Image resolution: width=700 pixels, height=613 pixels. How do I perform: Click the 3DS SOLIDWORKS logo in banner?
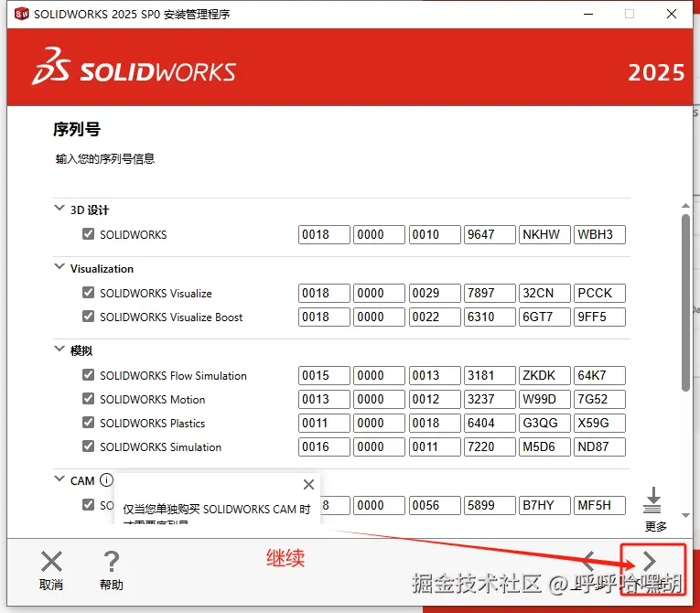pyautogui.click(x=134, y=67)
